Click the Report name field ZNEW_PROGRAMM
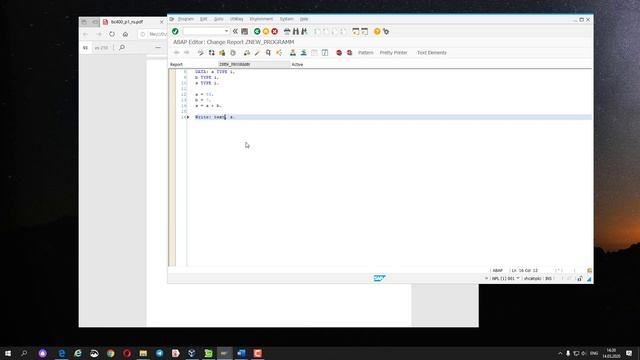 [x=254, y=64]
